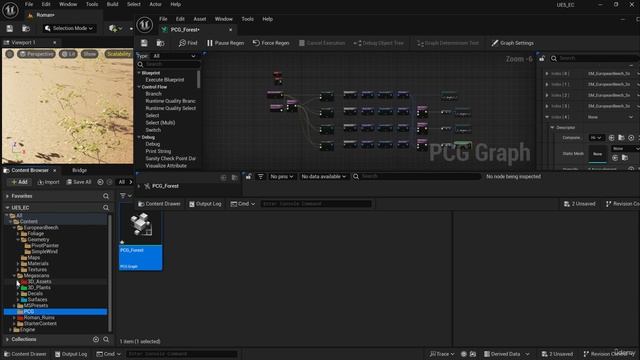Open the Content Drawer in bottom status bar
640x360 pixels.
tap(25, 354)
